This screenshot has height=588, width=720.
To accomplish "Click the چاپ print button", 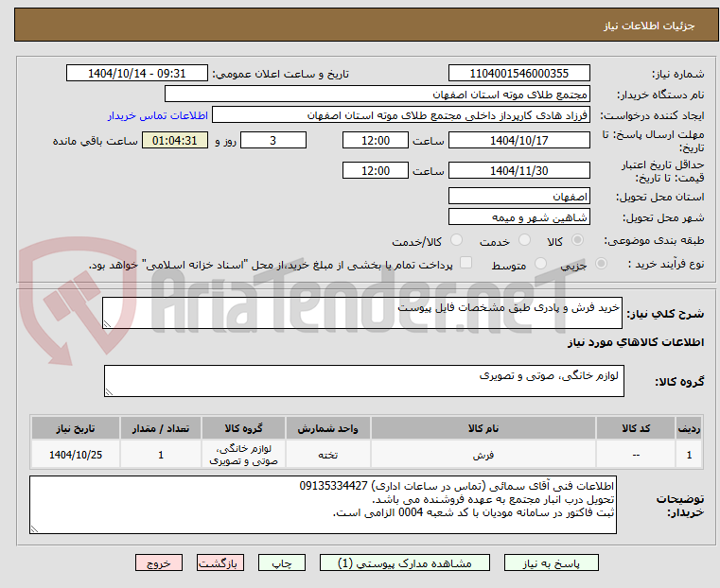I will coord(282,562).
